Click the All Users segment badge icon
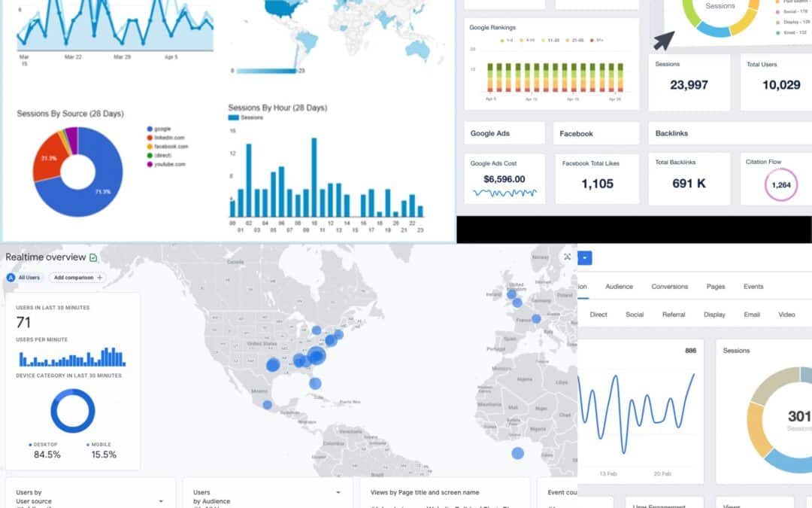The width and height of the screenshot is (812, 508). [11, 278]
